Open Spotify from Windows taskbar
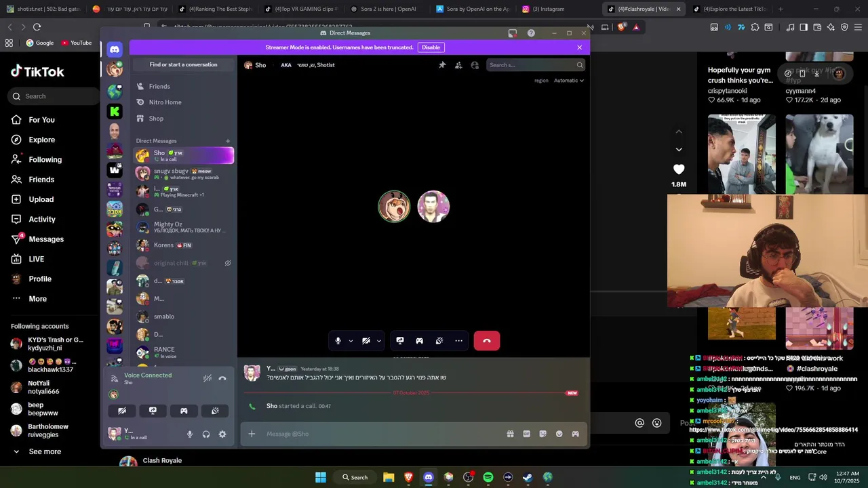The image size is (868, 488). tap(488, 477)
